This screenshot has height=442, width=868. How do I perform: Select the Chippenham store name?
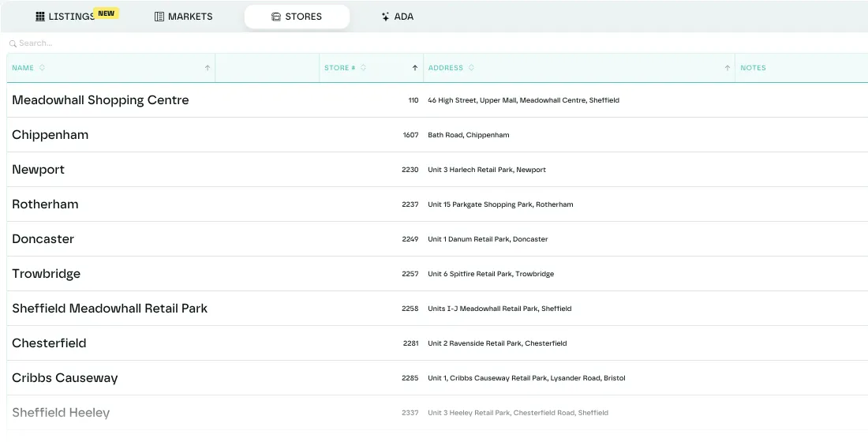(x=50, y=135)
